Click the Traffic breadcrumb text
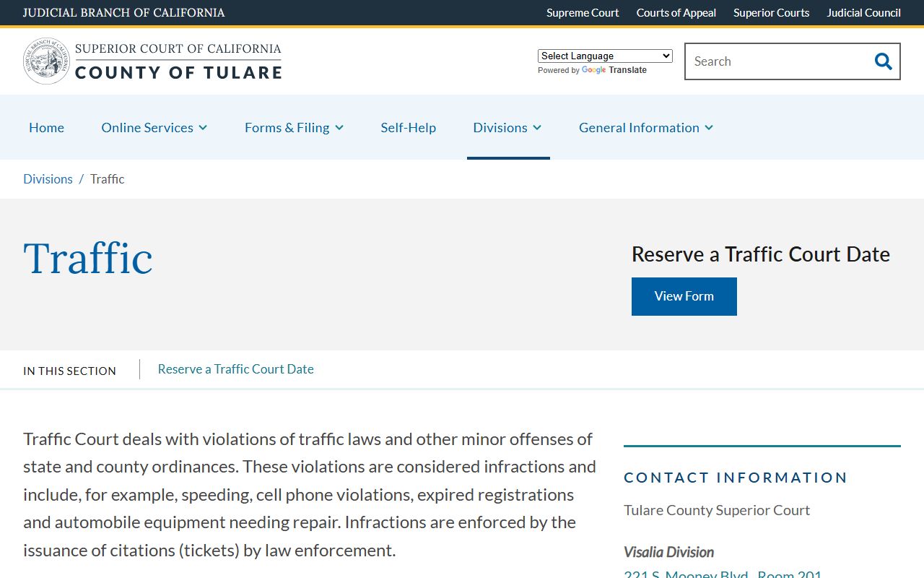Screen dimensions: 924x578 (108, 179)
